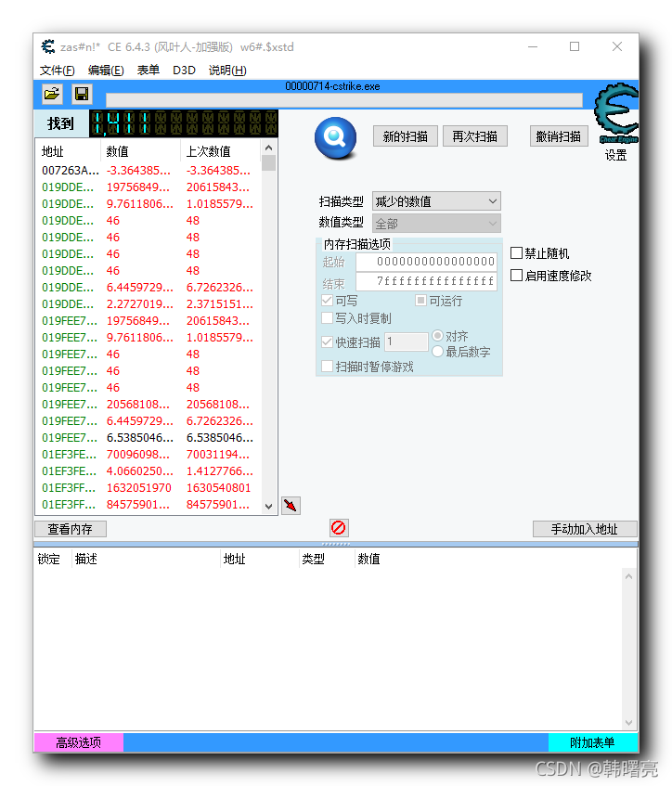Click the 找到 found count label

pyautogui.click(x=60, y=123)
